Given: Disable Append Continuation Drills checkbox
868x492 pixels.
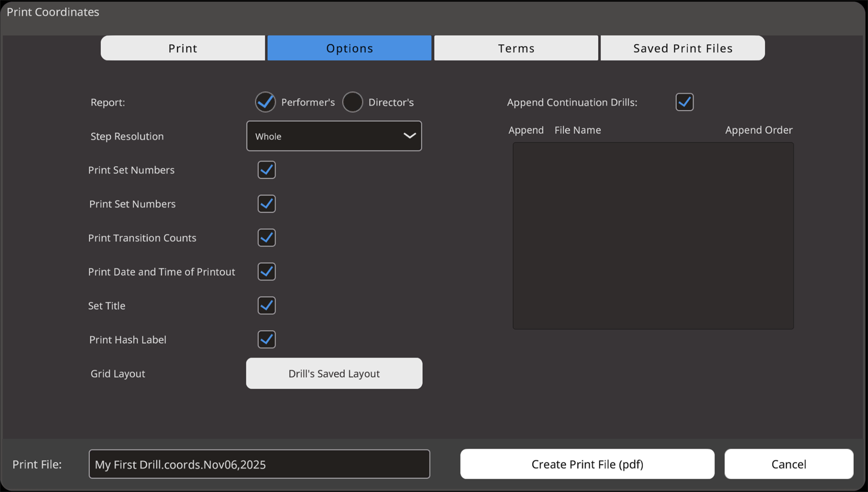Looking at the screenshot, I should point(684,102).
